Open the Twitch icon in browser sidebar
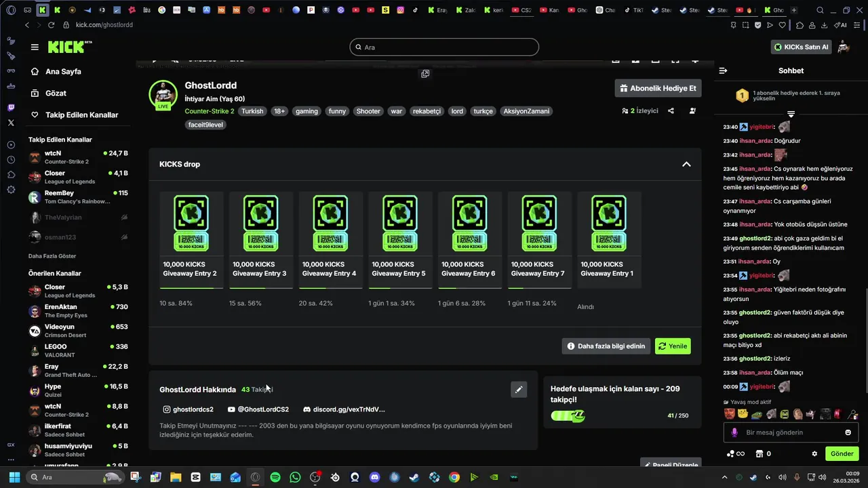The image size is (868, 488). [11, 108]
